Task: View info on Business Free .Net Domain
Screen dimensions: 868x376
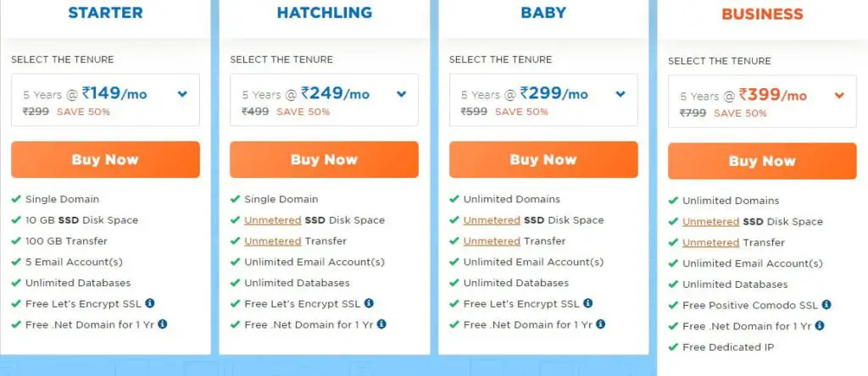Action: [x=820, y=326]
